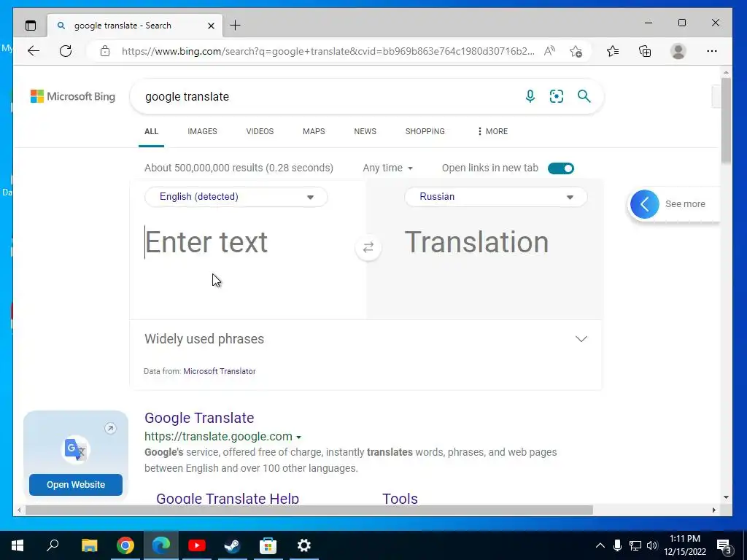Select the ALL results tab
The width and height of the screenshot is (747, 560).
151,131
